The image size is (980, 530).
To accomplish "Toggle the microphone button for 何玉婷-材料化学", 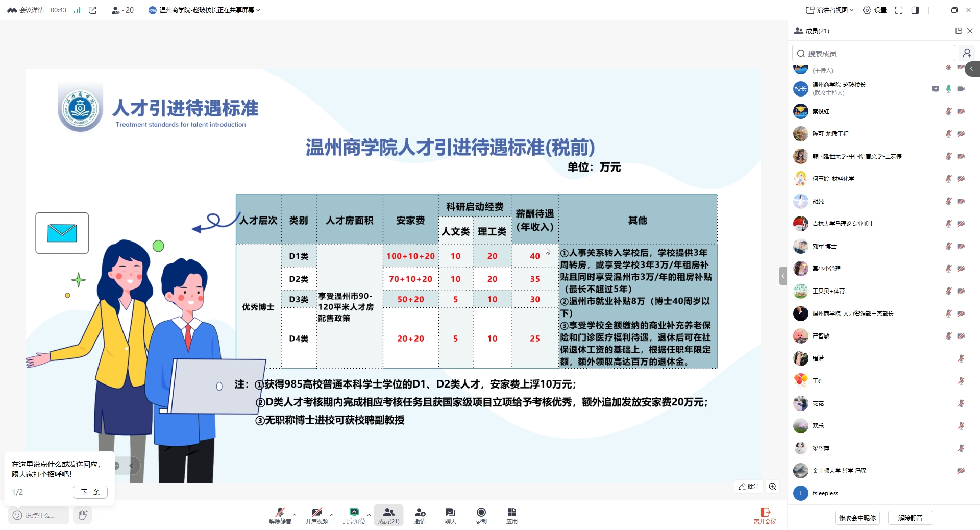I will (x=949, y=179).
